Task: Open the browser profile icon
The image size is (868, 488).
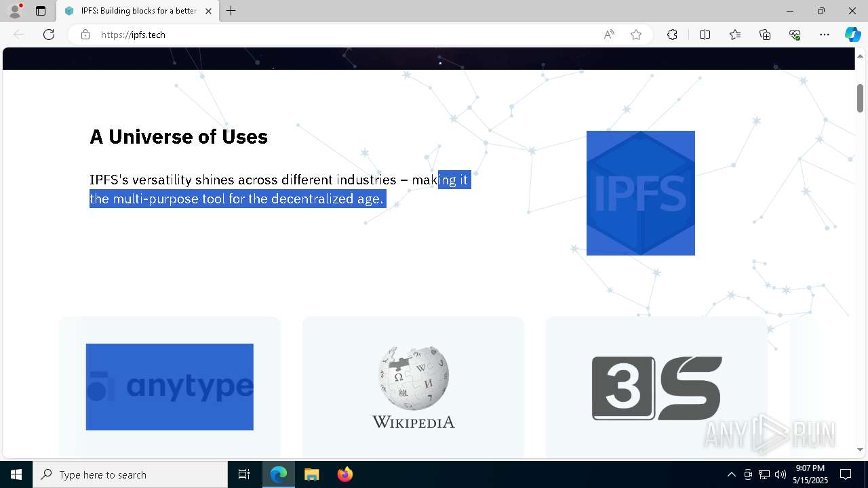Action: (15, 11)
